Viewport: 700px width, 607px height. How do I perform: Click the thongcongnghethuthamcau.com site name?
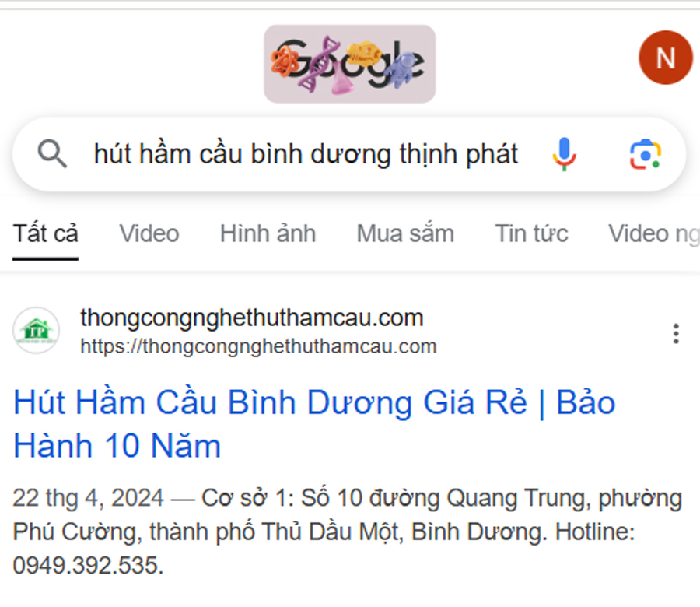click(252, 318)
